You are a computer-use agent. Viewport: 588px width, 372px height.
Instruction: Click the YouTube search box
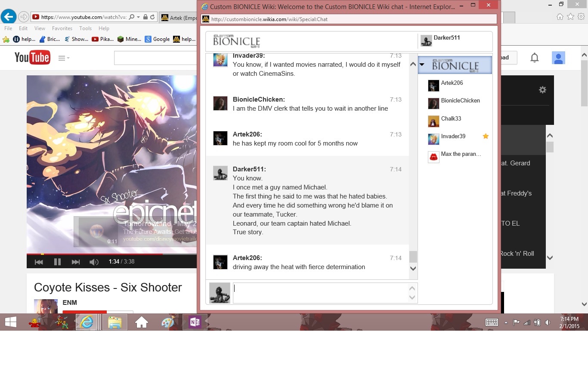point(155,58)
